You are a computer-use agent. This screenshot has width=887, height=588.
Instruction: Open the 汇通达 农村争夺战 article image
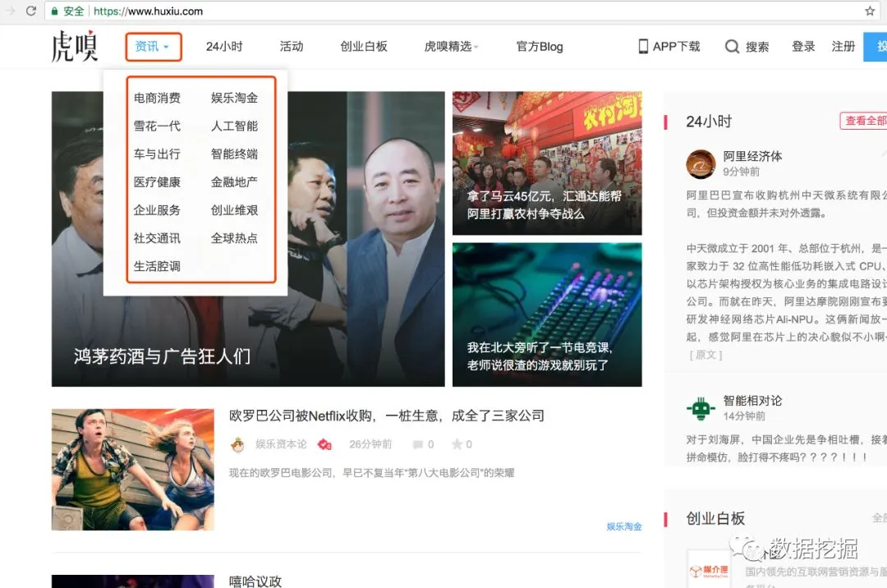coord(547,163)
